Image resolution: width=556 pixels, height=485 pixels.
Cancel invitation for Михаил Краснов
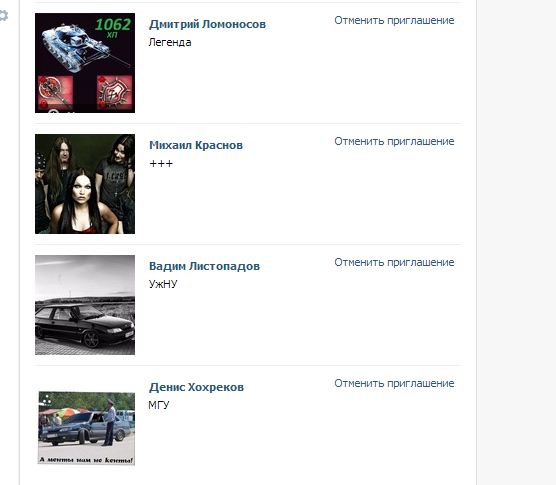tap(394, 141)
